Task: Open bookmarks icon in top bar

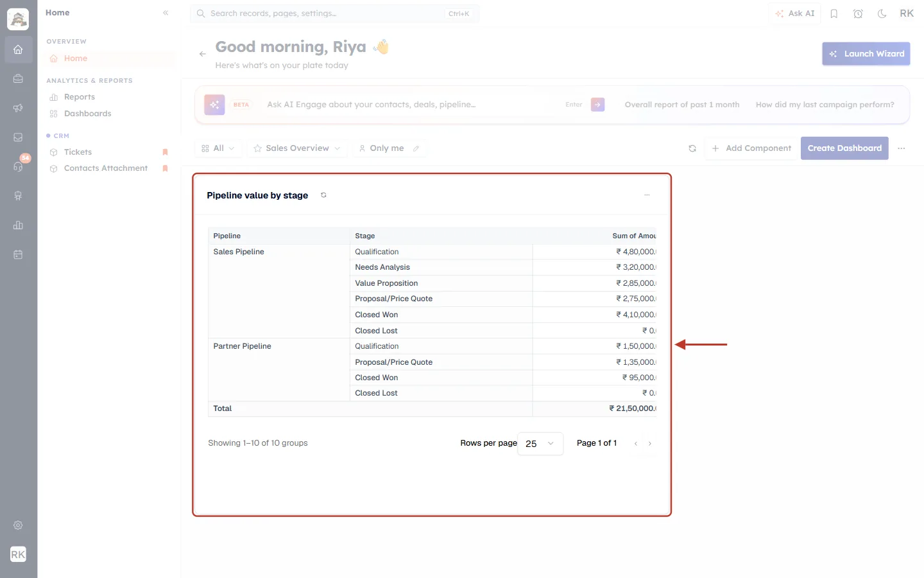Action: coord(834,13)
